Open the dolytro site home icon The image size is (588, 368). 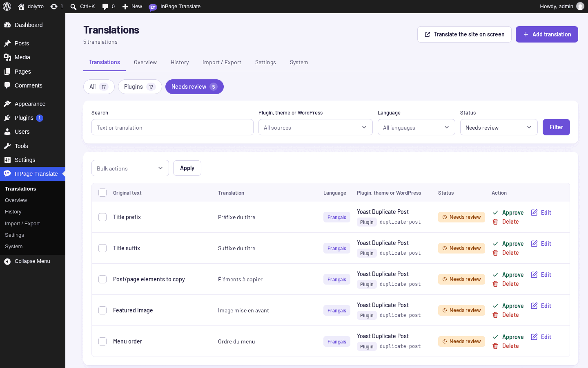tap(21, 7)
